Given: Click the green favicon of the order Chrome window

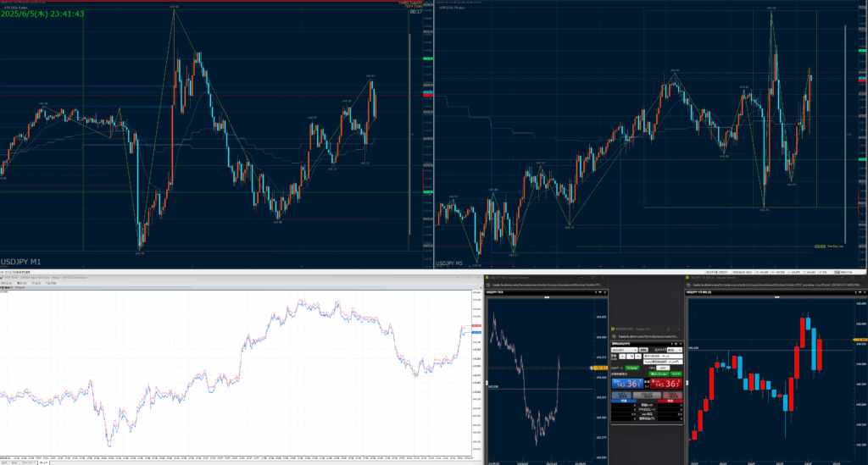Looking at the screenshot, I should (x=613, y=329).
